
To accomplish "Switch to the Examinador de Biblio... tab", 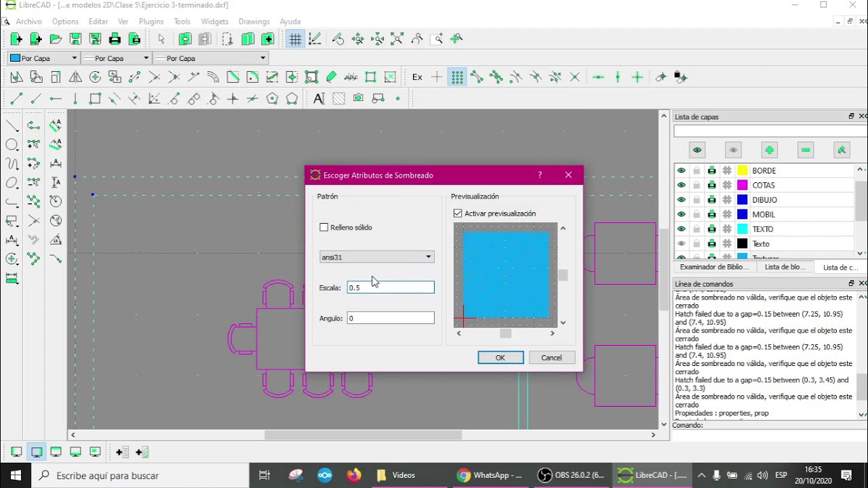I will (713, 267).
